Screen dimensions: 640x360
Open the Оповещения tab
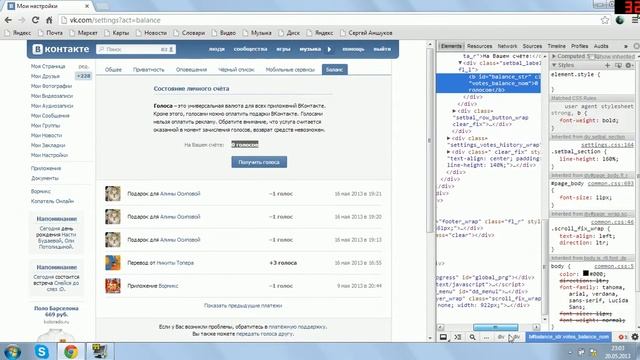pyautogui.click(x=191, y=70)
